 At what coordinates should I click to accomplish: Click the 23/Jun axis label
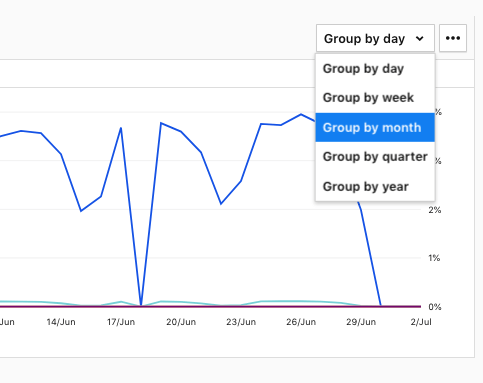pos(241,322)
